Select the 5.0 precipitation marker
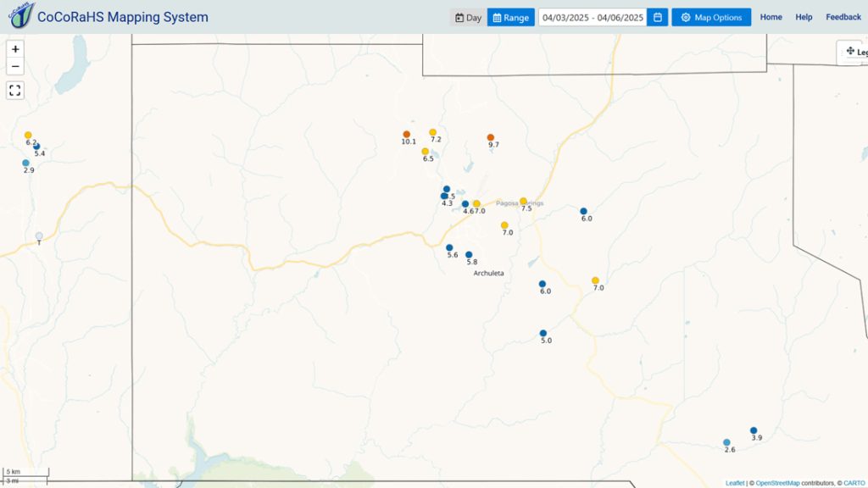The width and height of the screenshot is (868, 488). (x=543, y=334)
